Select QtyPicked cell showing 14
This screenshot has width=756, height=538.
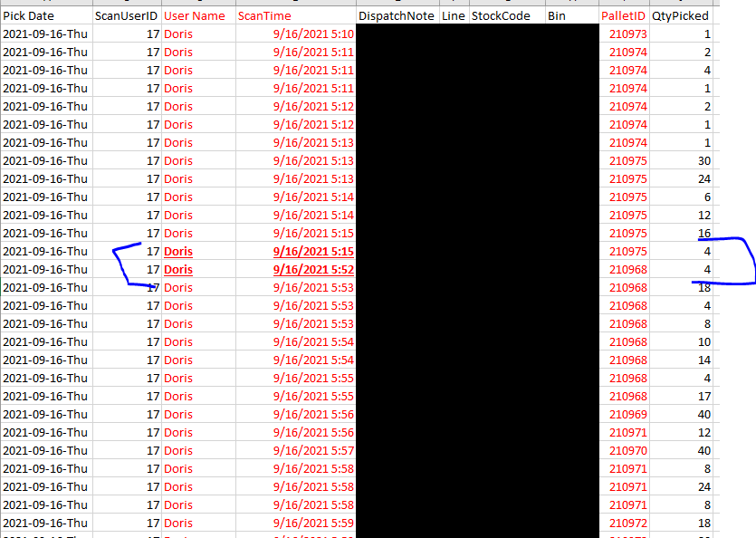pyautogui.click(x=681, y=360)
